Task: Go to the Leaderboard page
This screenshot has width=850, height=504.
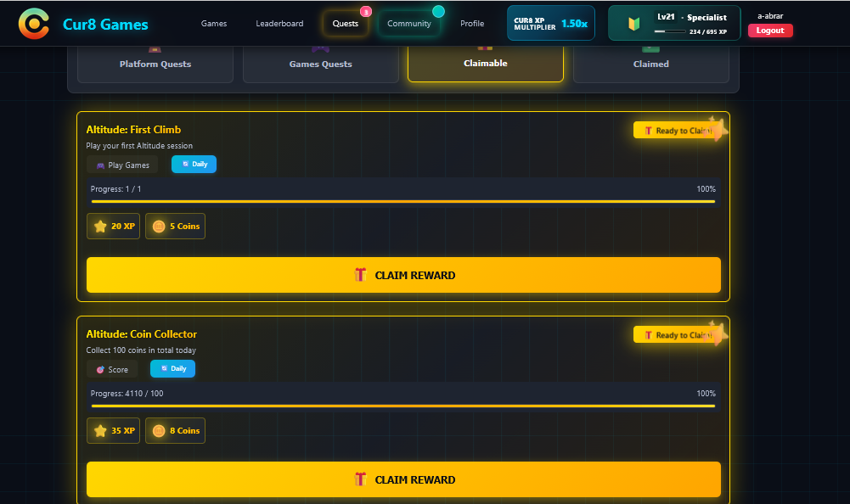Action: (x=279, y=23)
